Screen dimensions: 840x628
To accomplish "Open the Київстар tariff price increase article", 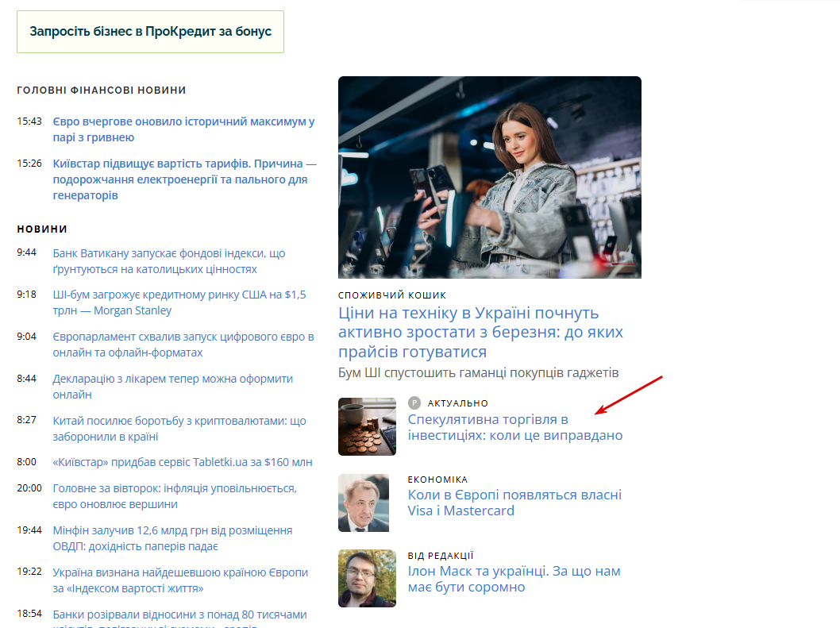I will point(185,179).
